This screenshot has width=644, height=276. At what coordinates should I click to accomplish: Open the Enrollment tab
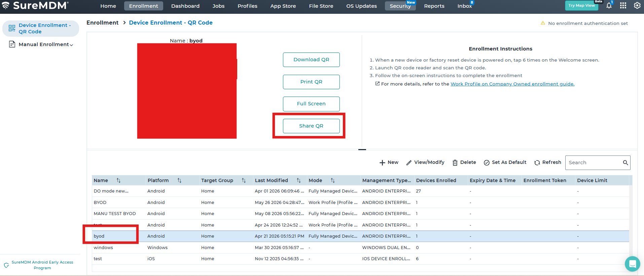click(x=144, y=6)
